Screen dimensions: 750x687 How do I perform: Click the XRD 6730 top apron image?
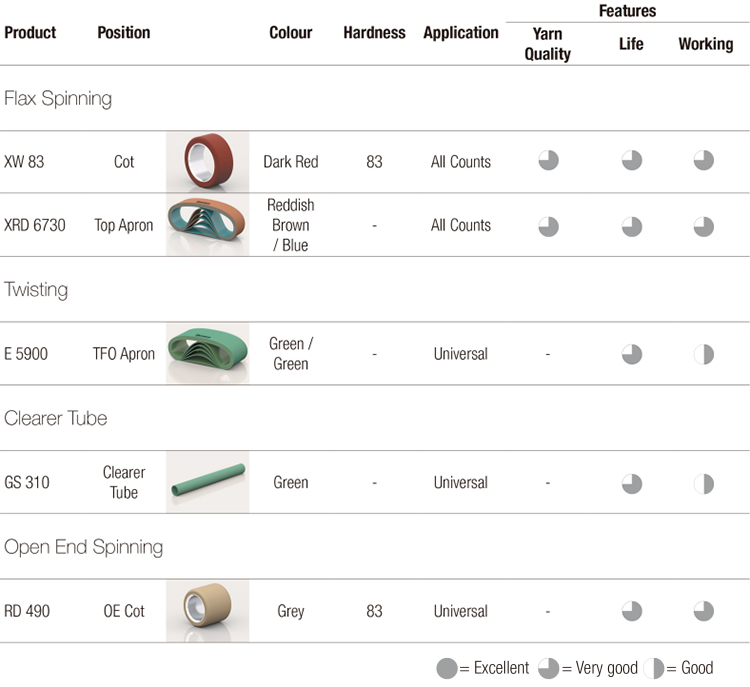click(x=207, y=225)
